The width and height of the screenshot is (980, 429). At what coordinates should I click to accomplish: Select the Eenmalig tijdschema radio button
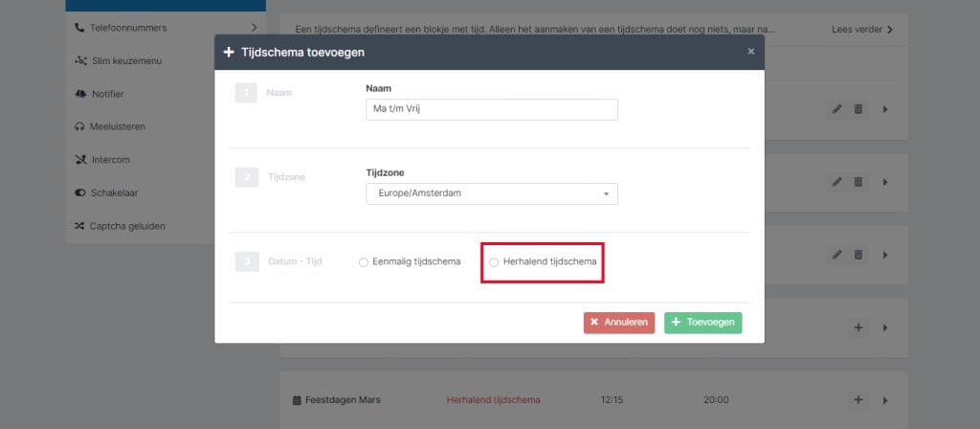[x=363, y=262]
